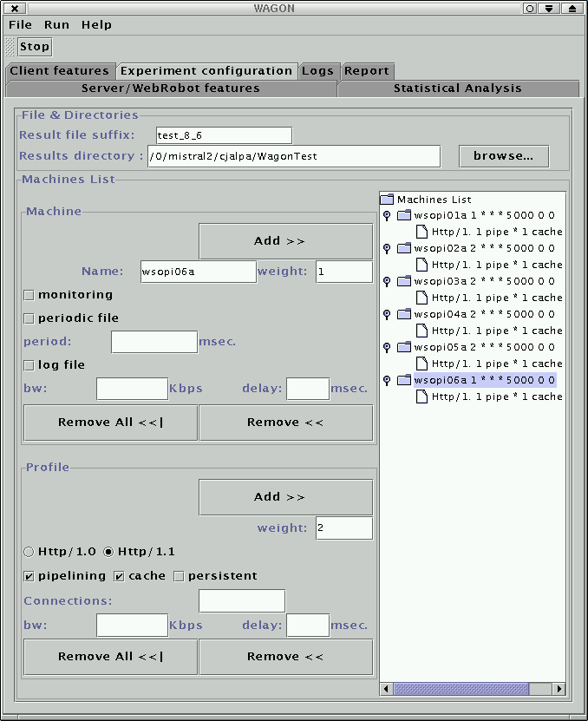Click the wsopi03a machine folder icon
Image resolution: width=588 pixels, height=721 pixels.
point(404,281)
